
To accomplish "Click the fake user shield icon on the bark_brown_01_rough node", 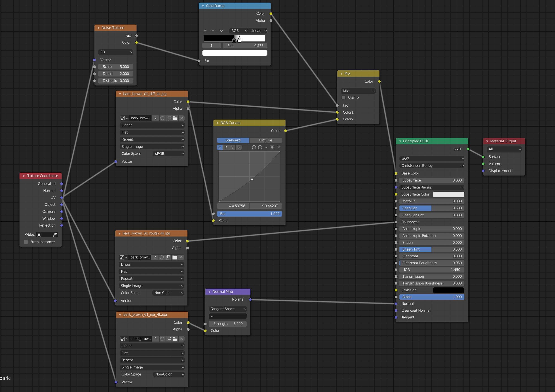I will click(x=162, y=257).
